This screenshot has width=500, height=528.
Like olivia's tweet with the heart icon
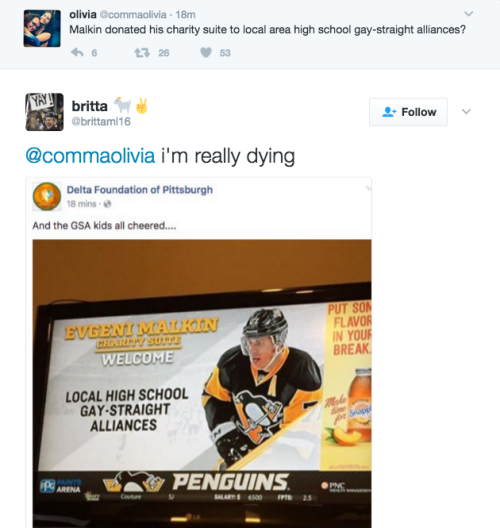click(206, 53)
